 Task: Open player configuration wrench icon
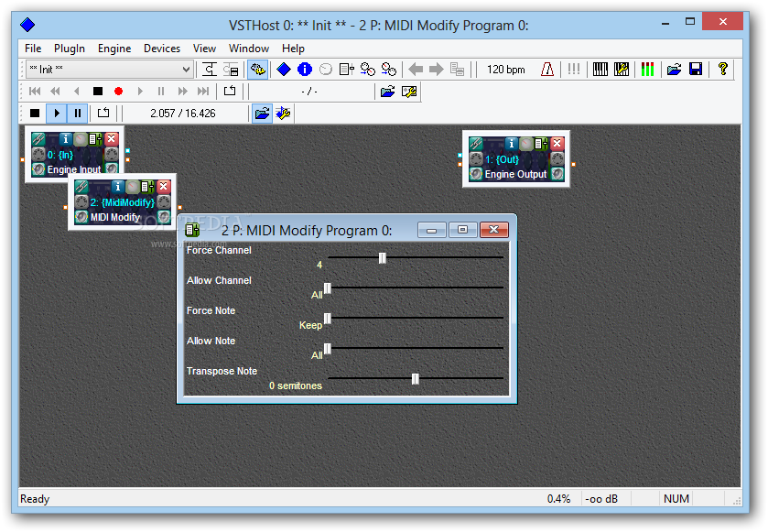click(283, 114)
